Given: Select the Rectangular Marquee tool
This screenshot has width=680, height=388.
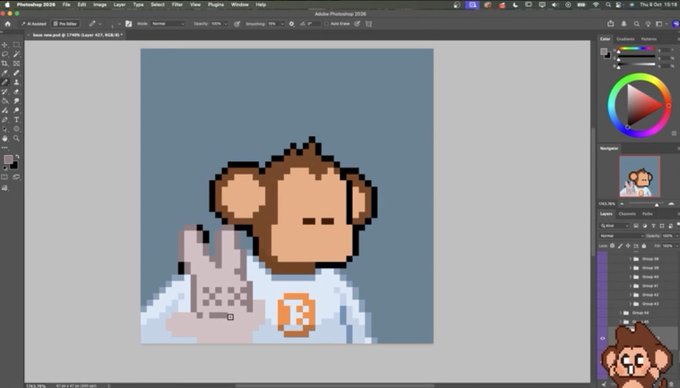Looking at the screenshot, I should pos(16,45).
